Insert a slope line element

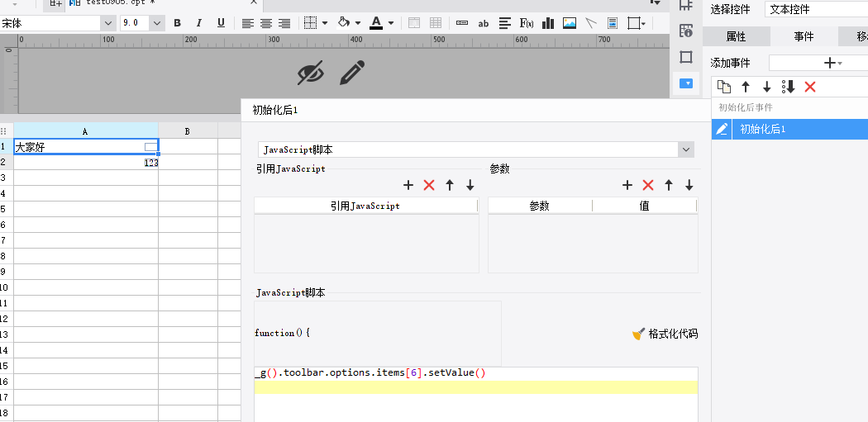coord(591,23)
